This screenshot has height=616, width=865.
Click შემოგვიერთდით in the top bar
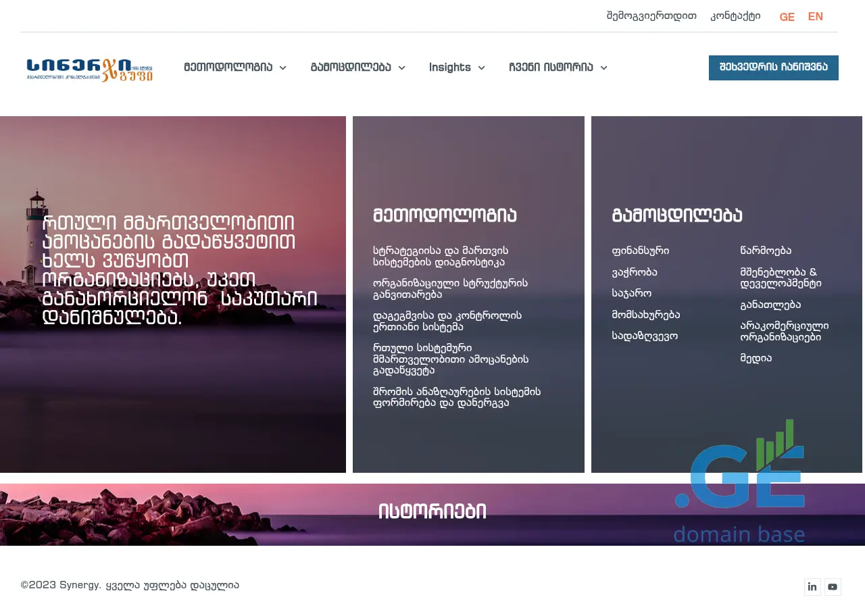651,16
